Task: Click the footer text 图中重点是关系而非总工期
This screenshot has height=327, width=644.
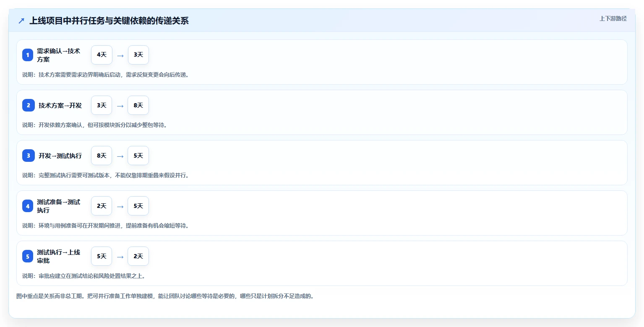Action: click(165, 296)
